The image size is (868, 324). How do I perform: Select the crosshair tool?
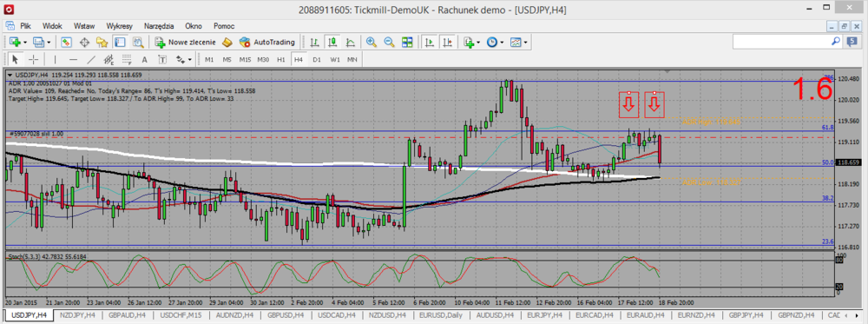[x=33, y=59]
